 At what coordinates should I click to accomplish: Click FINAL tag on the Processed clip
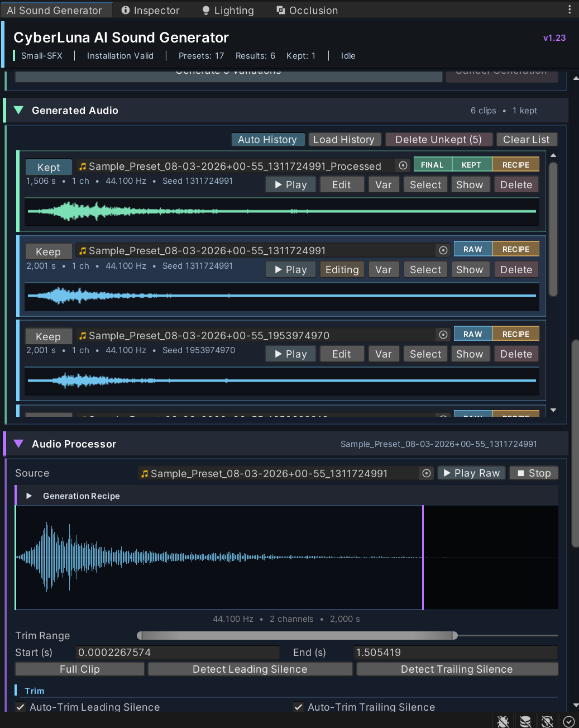click(432, 165)
